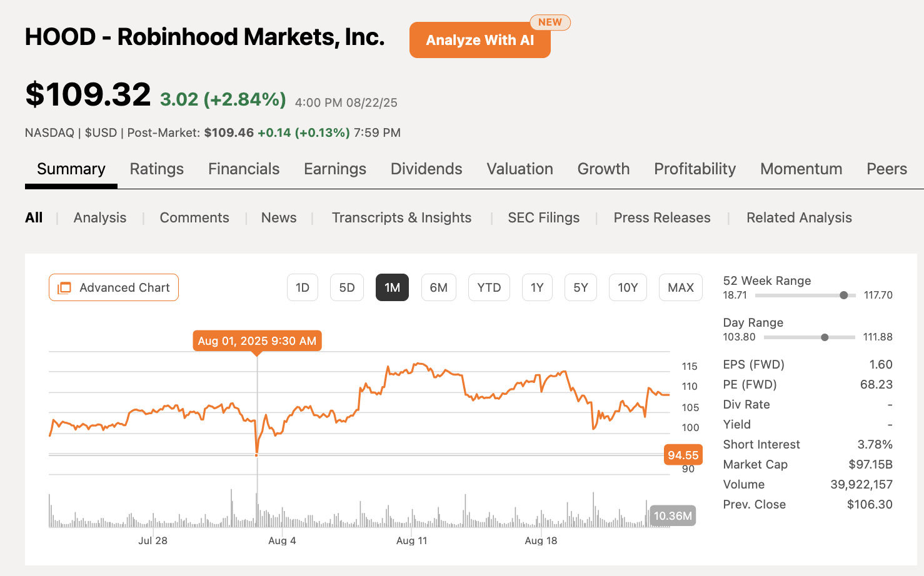Image resolution: width=924 pixels, height=576 pixels.
Task: Select the News filter
Action: coord(278,217)
